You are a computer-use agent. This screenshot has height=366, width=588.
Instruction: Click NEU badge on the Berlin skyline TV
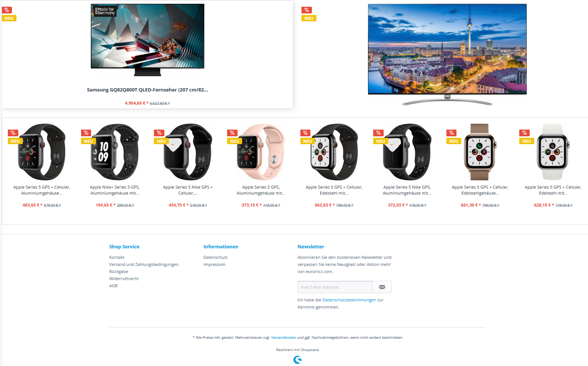point(309,18)
